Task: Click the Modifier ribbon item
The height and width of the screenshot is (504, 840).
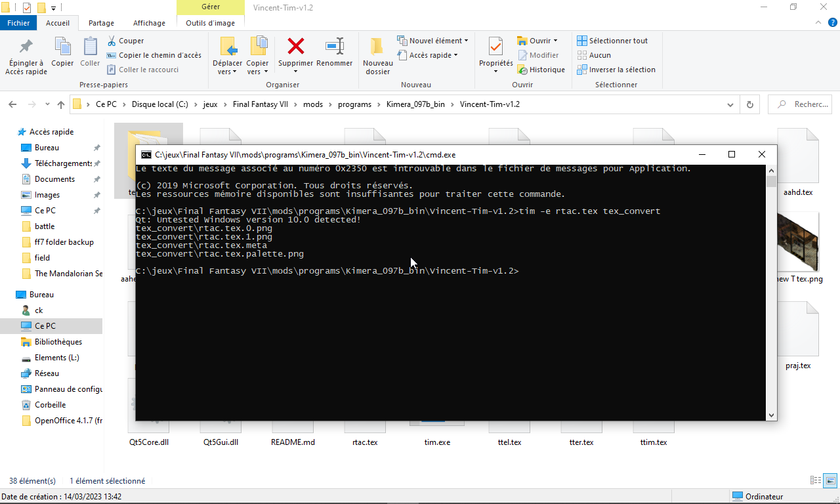Action: point(538,55)
